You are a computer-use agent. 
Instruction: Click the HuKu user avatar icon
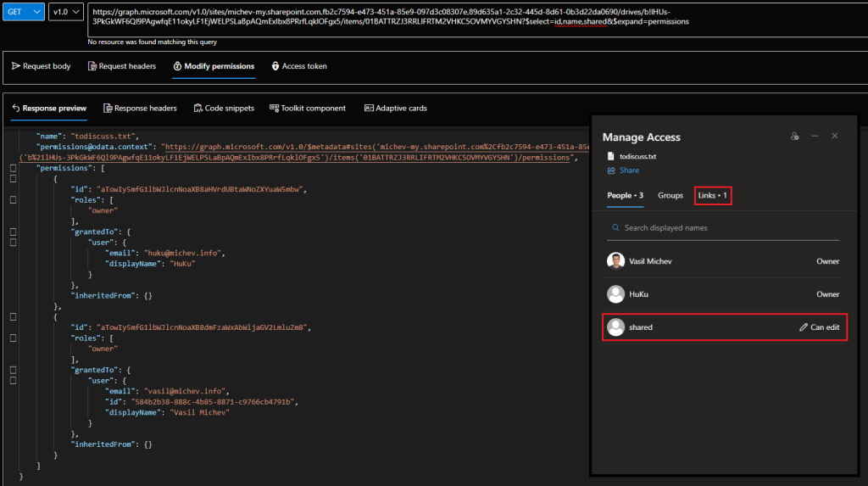point(616,294)
